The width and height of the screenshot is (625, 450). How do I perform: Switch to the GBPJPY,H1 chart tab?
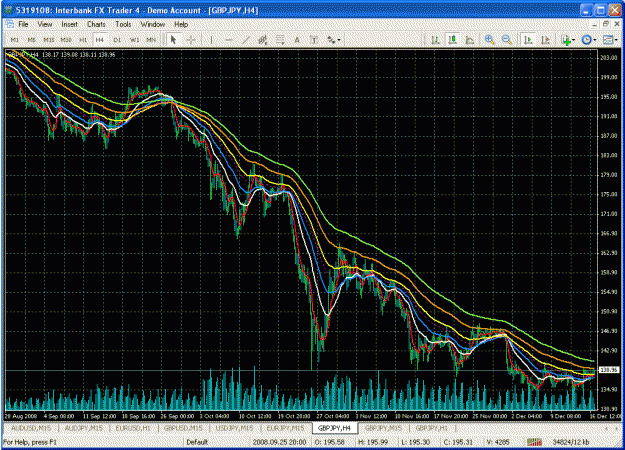(432, 428)
